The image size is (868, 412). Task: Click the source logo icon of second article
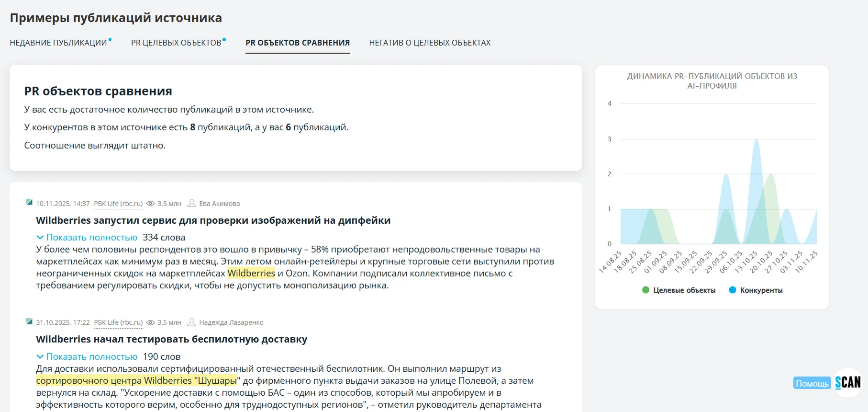[x=29, y=321]
